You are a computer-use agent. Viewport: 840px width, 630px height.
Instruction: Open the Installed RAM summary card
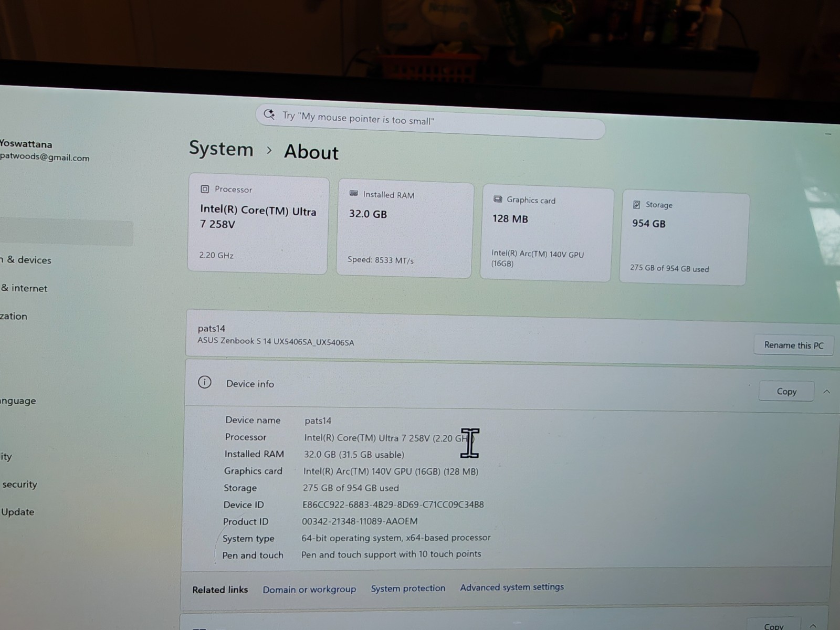405,229
